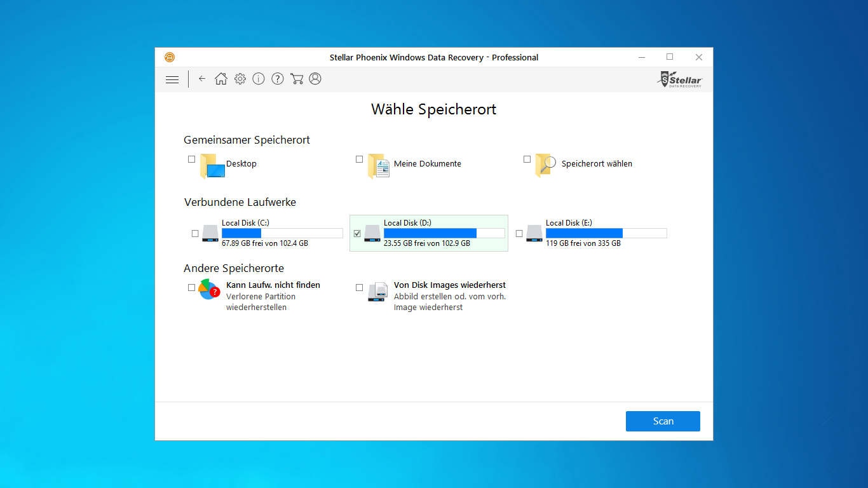The width and height of the screenshot is (868, 488).
Task: Click the Verbundene Laufwerke heading
Action: 240,202
